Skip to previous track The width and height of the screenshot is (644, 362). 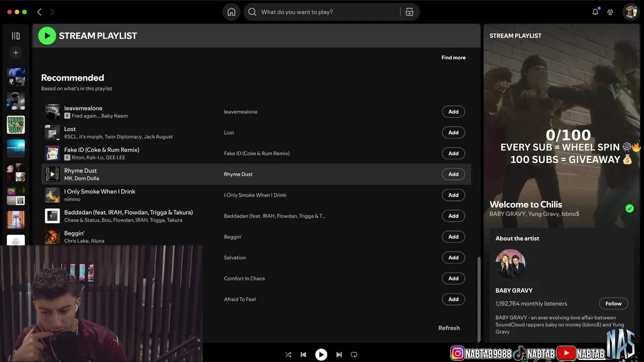pos(303,354)
